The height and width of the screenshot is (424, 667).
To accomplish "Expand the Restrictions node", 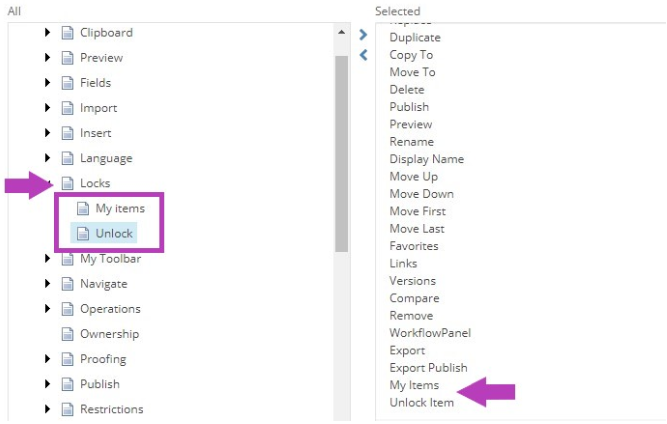I will 47,409.
